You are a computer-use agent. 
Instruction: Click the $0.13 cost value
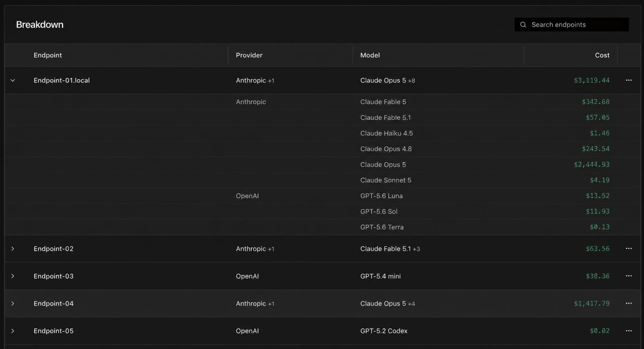(600, 227)
